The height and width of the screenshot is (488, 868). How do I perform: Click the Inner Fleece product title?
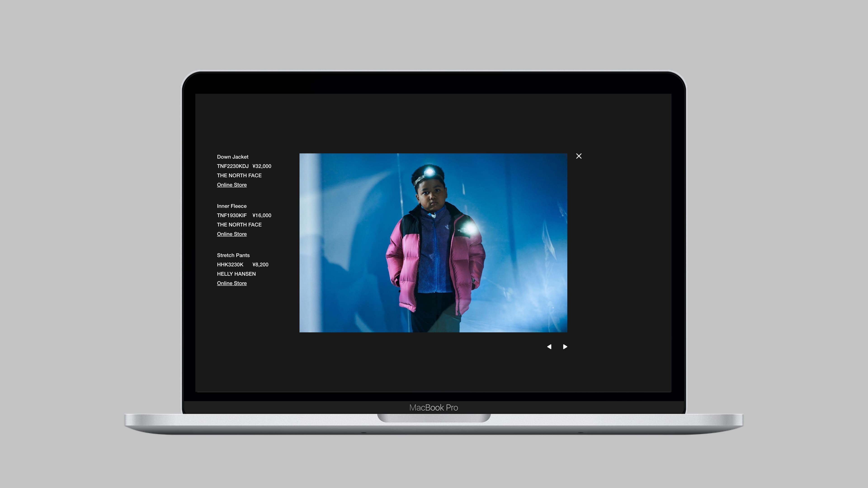pos(231,206)
